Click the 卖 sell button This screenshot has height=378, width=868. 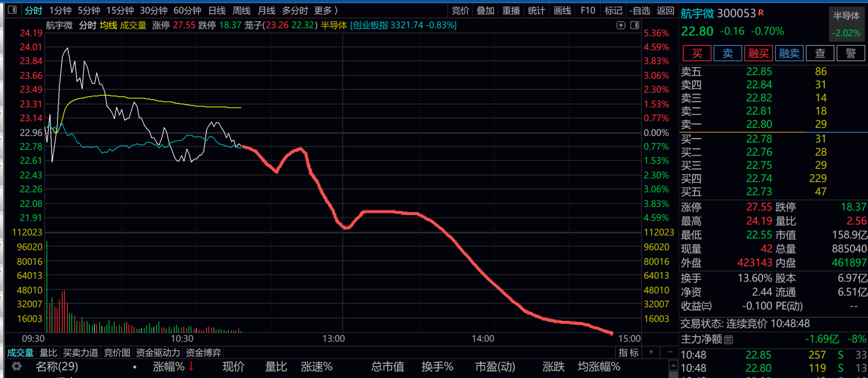[x=727, y=53]
